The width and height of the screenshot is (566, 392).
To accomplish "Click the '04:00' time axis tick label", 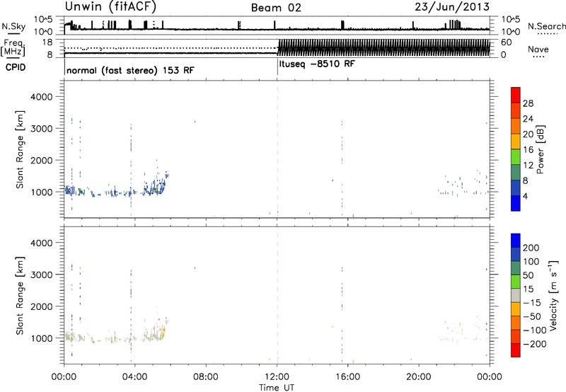I will click(134, 377).
